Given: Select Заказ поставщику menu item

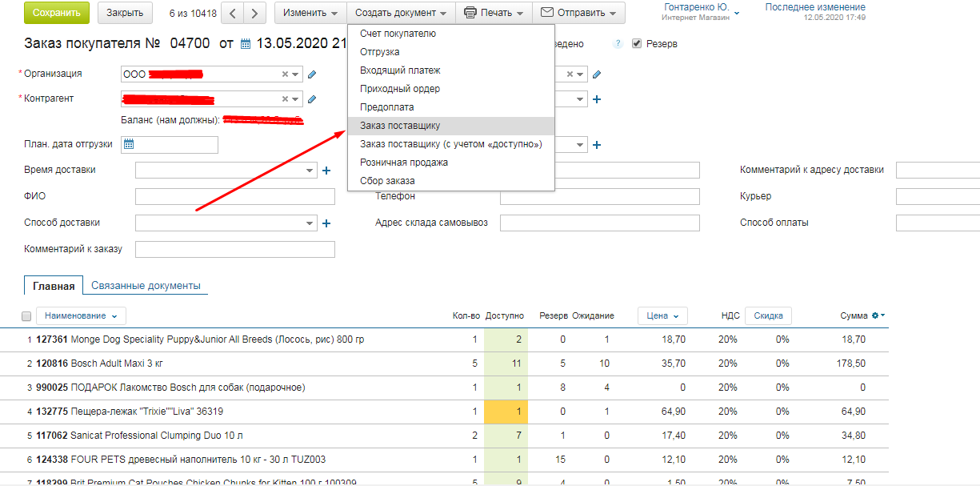Looking at the screenshot, I should point(450,126).
